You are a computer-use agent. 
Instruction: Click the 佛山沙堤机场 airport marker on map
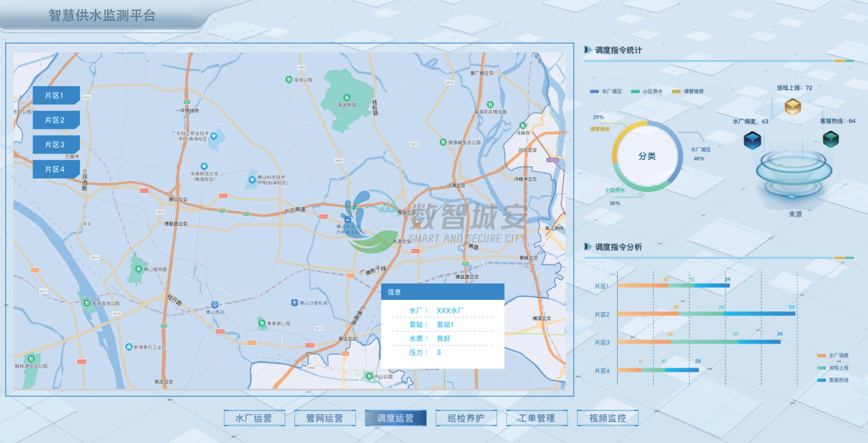coord(294,302)
